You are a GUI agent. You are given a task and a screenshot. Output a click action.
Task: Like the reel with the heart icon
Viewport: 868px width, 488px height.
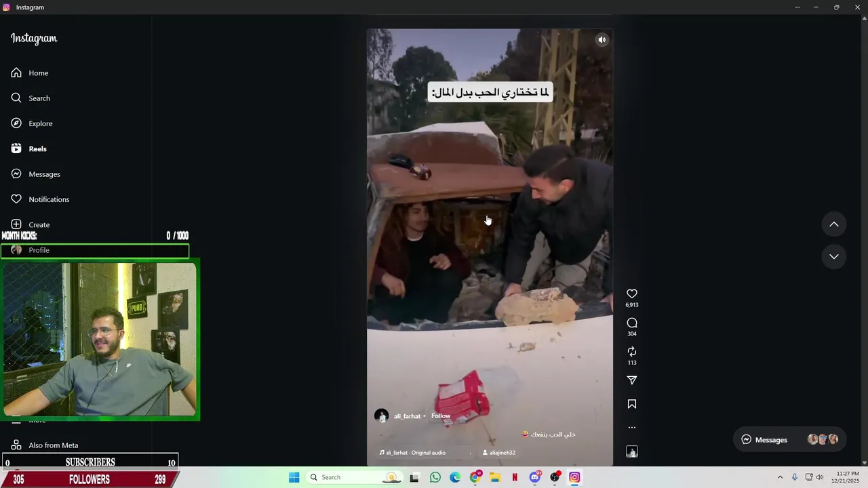coord(632,293)
